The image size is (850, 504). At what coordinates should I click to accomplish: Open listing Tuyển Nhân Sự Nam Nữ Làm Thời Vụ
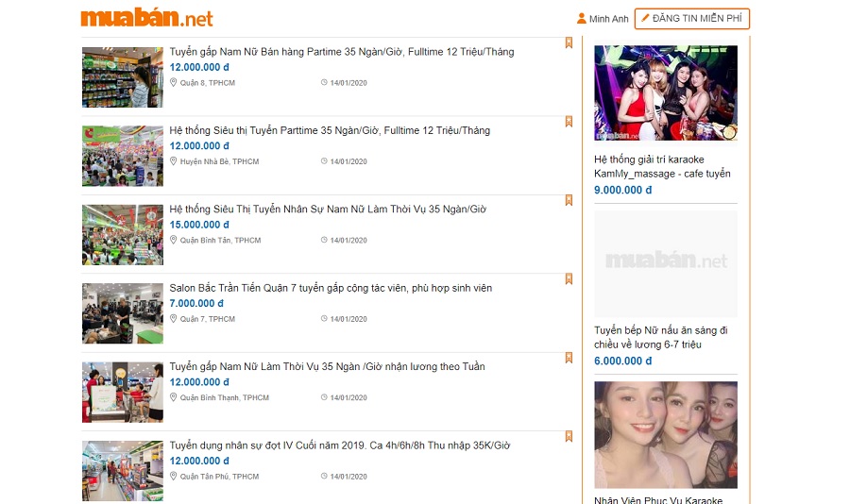pyautogui.click(x=328, y=210)
